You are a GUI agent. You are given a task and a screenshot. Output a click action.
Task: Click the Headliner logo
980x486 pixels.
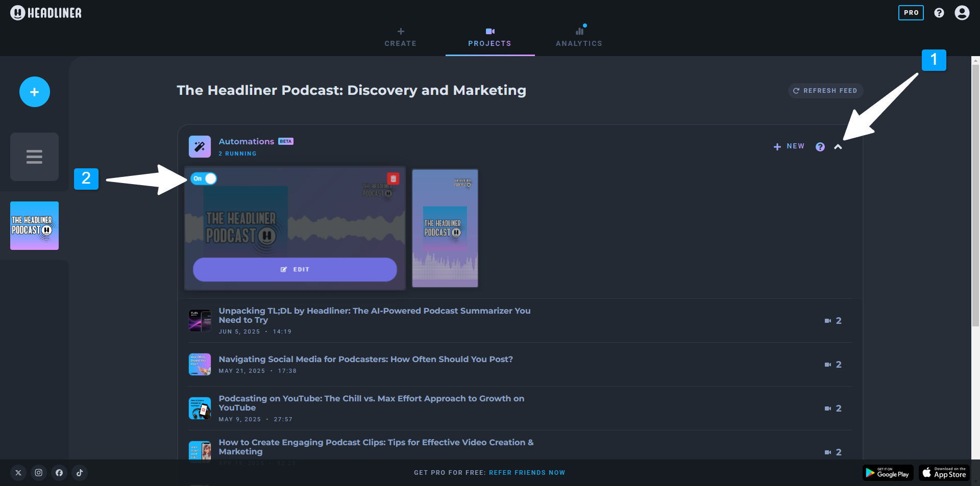pyautogui.click(x=46, y=13)
